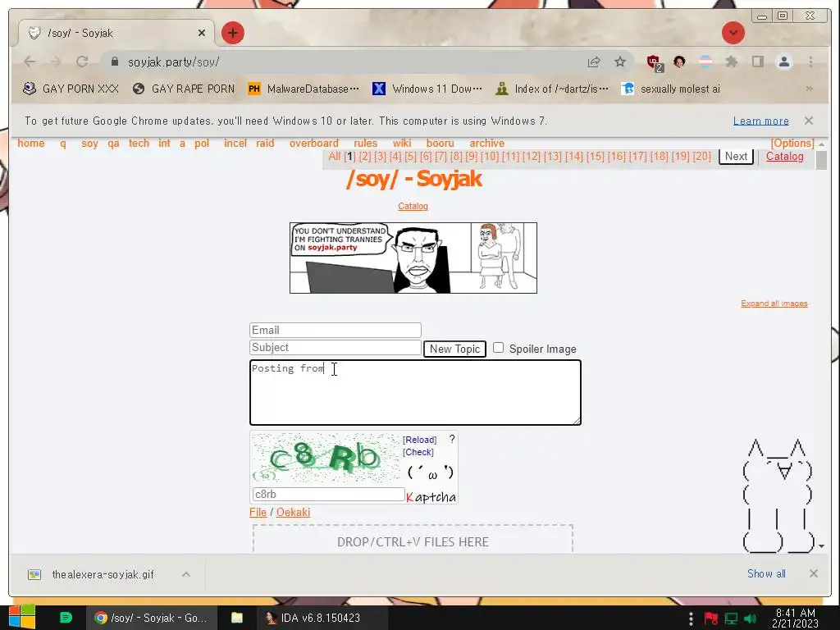
Task: Dismiss the Chrome updates info bar
Action: (809, 121)
